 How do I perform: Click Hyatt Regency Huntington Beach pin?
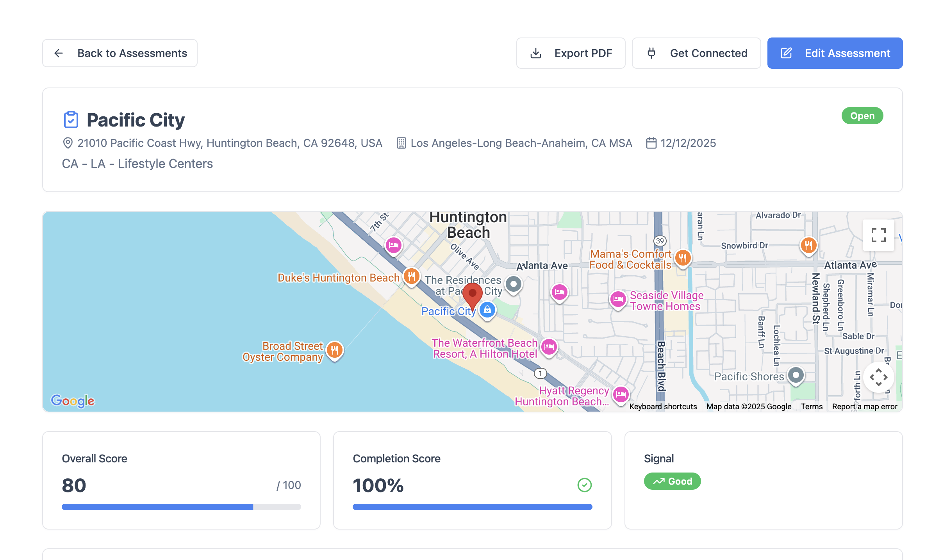[x=621, y=394]
